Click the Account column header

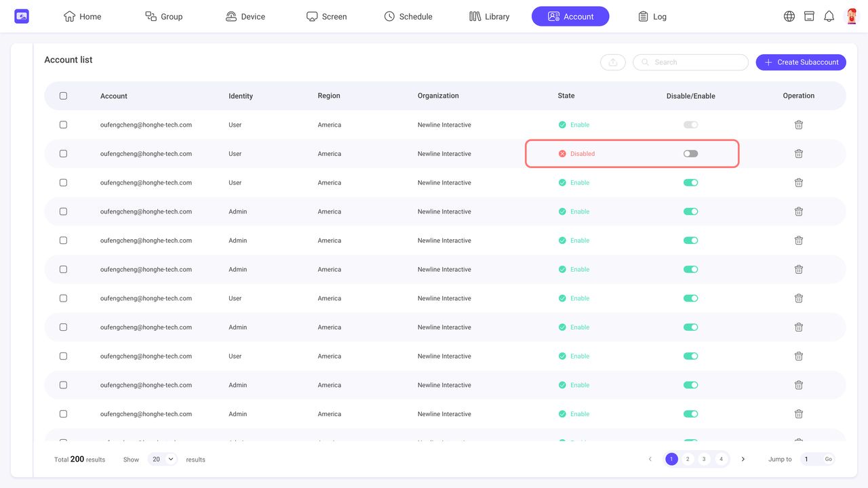point(114,96)
